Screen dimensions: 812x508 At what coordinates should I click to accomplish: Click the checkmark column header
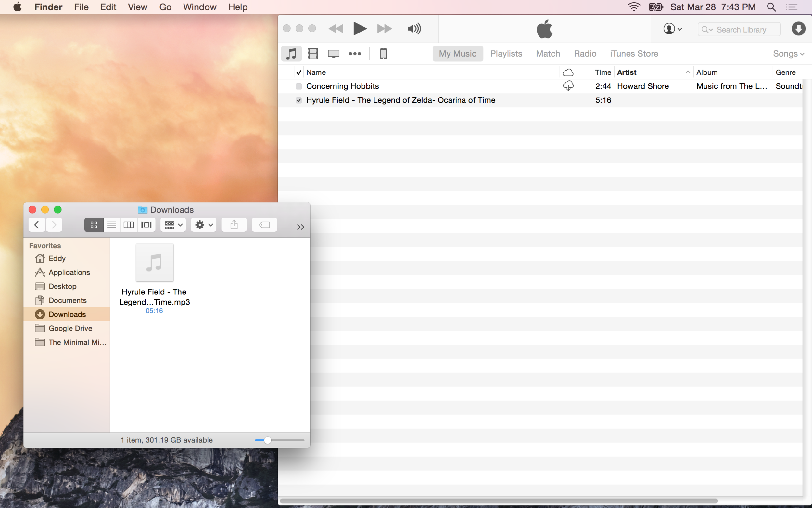coord(298,72)
